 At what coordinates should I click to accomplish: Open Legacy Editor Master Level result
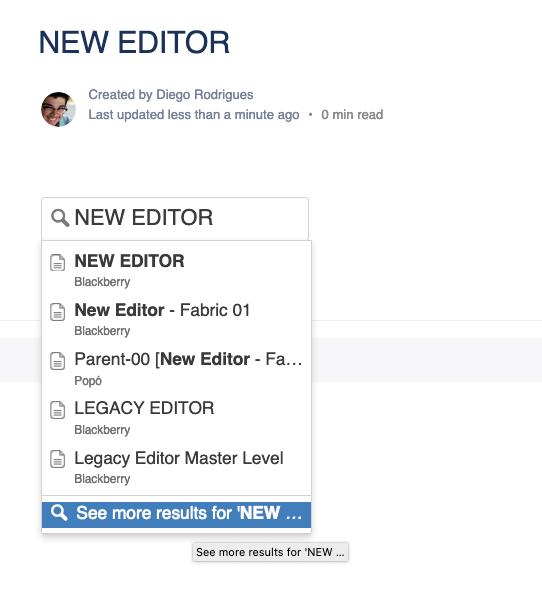(x=176, y=466)
